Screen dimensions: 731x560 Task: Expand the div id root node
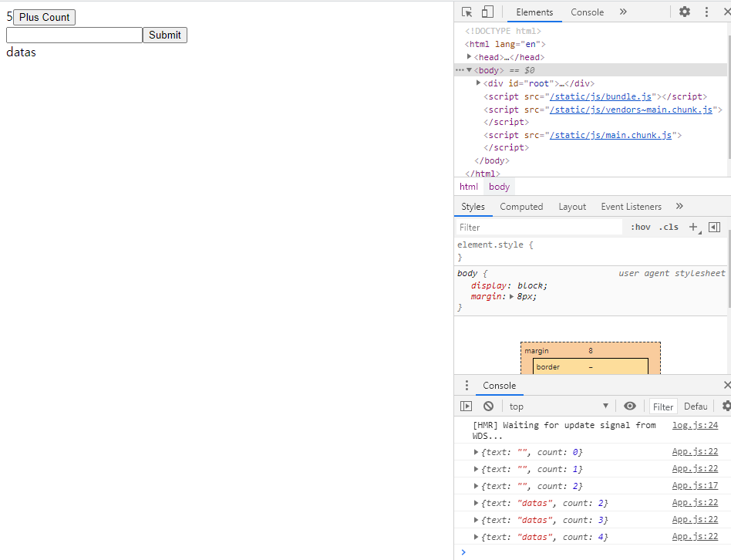click(478, 83)
